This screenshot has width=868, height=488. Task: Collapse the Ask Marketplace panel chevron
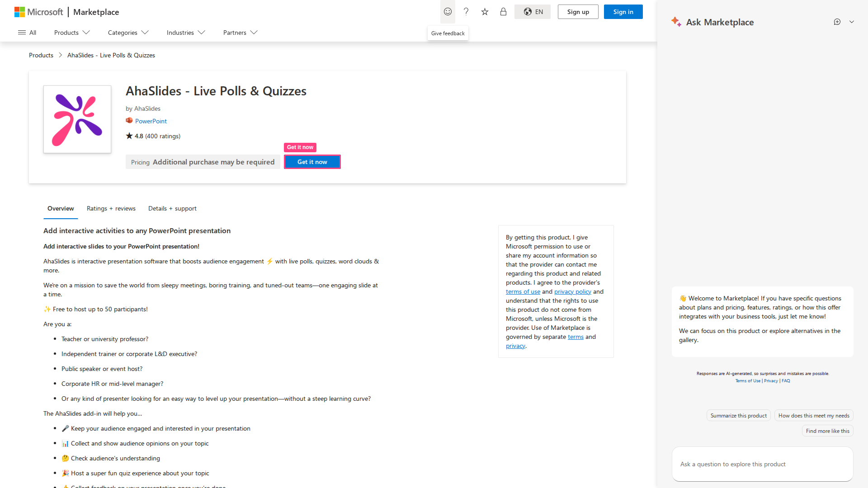click(x=852, y=22)
